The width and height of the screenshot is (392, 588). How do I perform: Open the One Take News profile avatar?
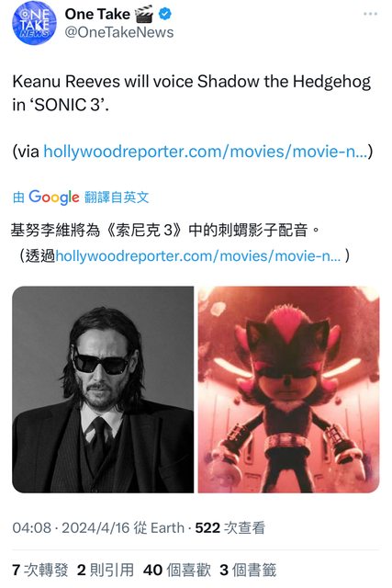34,23
